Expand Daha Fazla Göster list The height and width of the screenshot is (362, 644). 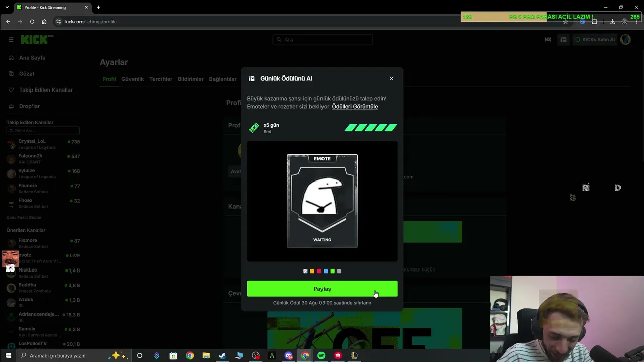pyautogui.click(x=24, y=218)
